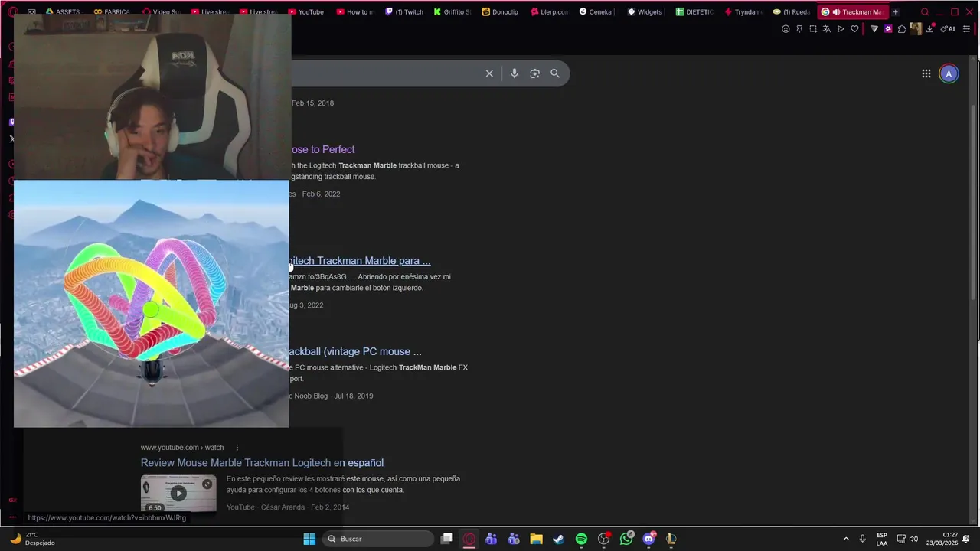
Task: Open a new tab with plus button
Action: click(x=895, y=12)
